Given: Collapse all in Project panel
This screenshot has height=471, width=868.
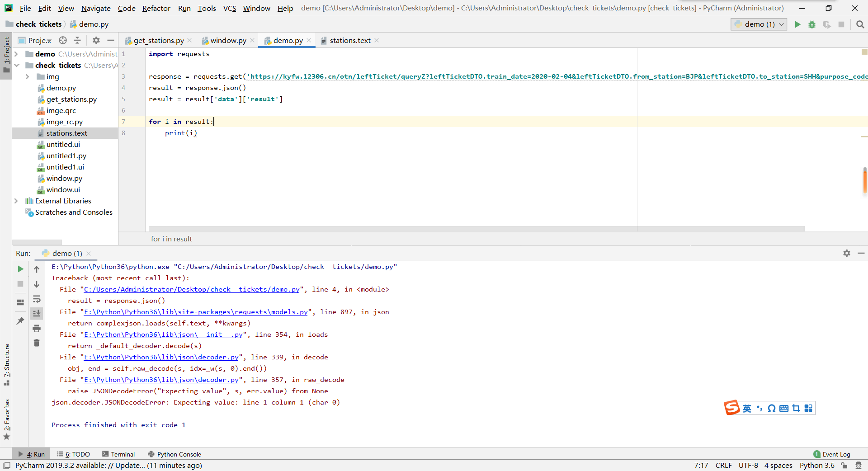Looking at the screenshot, I should (77, 40).
